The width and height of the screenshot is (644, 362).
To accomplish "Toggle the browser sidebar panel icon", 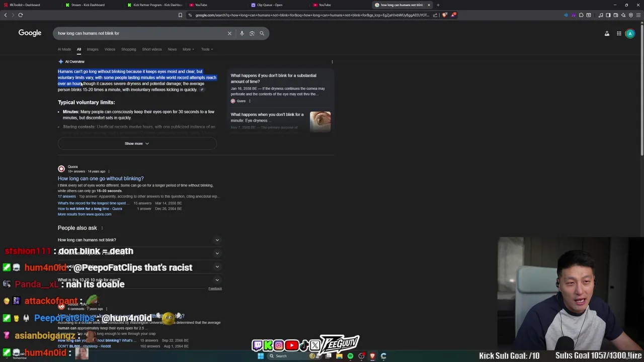I will (608, 15).
